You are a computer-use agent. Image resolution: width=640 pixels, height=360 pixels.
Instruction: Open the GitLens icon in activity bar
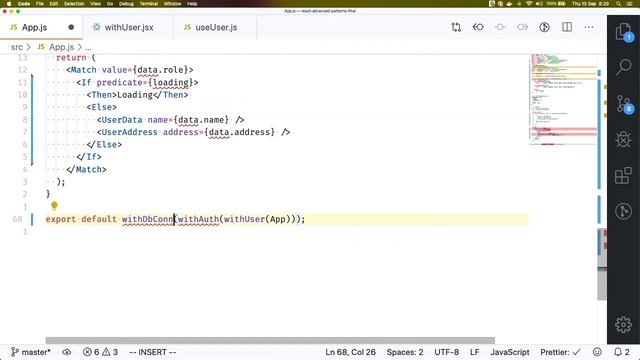pos(623,211)
